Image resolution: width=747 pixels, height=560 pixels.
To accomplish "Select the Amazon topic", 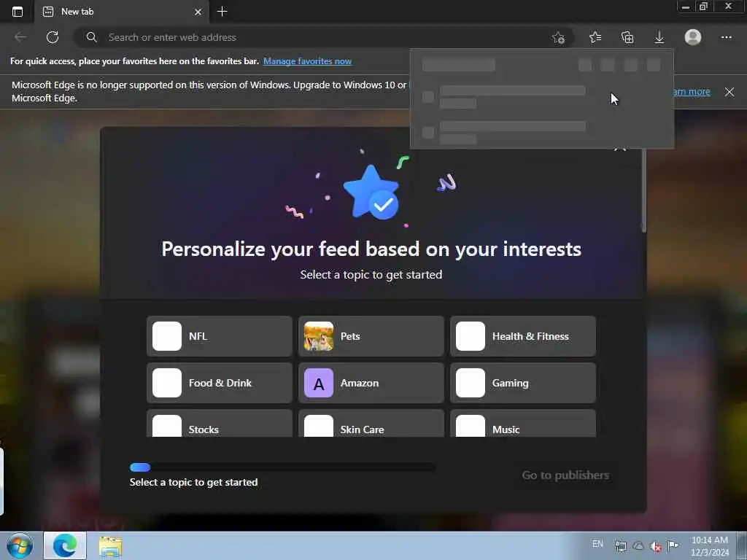I will coord(371,383).
